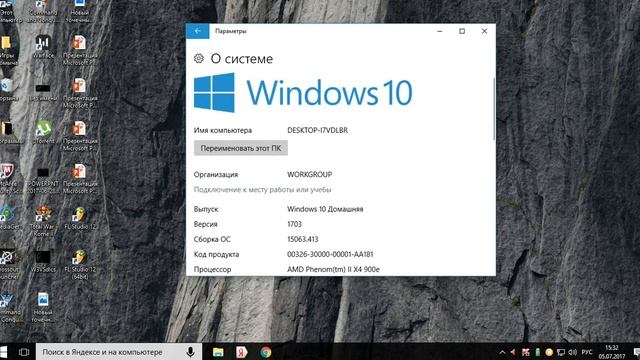Viewport: 640px width, 360px height.
Task: Launch Google Chrome from the taskbar
Action: [266, 352]
